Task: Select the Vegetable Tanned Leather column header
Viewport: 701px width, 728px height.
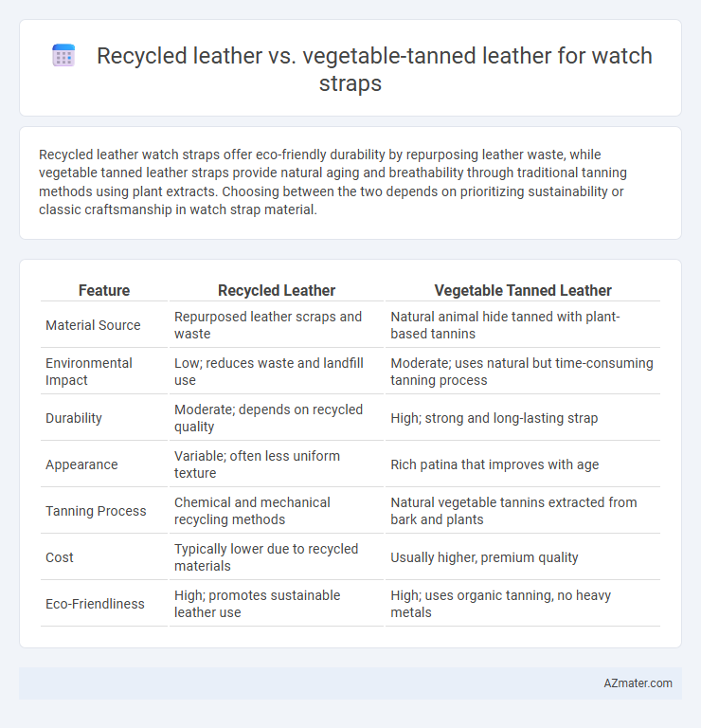Action: [523, 290]
